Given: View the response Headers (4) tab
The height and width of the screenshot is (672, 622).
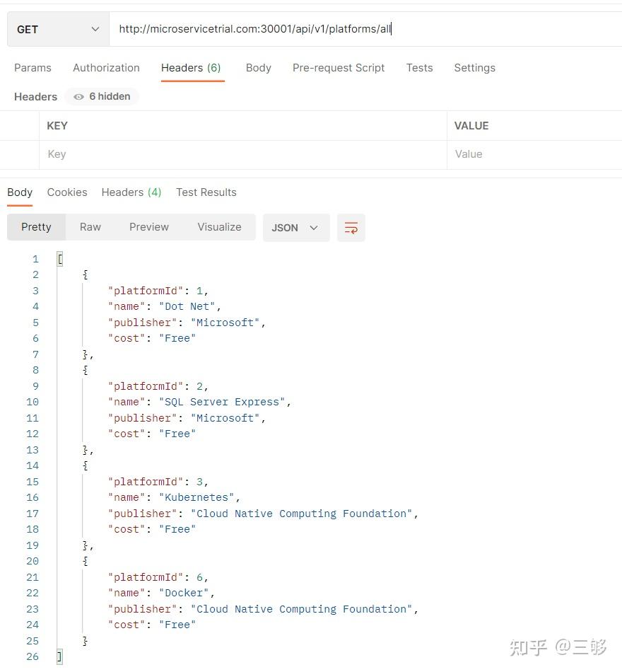Looking at the screenshot, I should click(x=131, y=192).
